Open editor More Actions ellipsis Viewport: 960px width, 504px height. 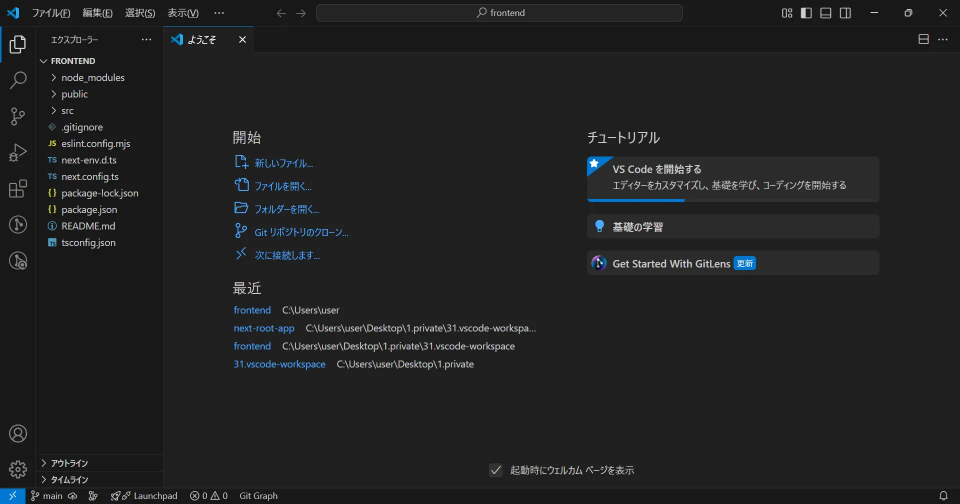click(943, 39)
